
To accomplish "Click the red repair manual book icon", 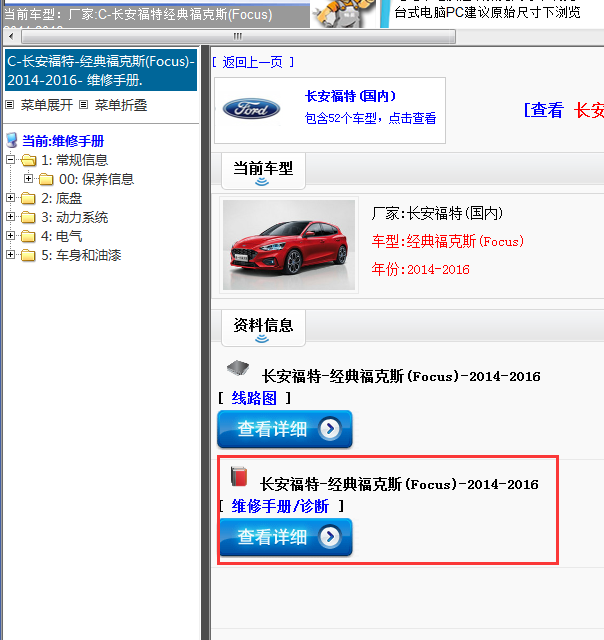I will (239, 476).
